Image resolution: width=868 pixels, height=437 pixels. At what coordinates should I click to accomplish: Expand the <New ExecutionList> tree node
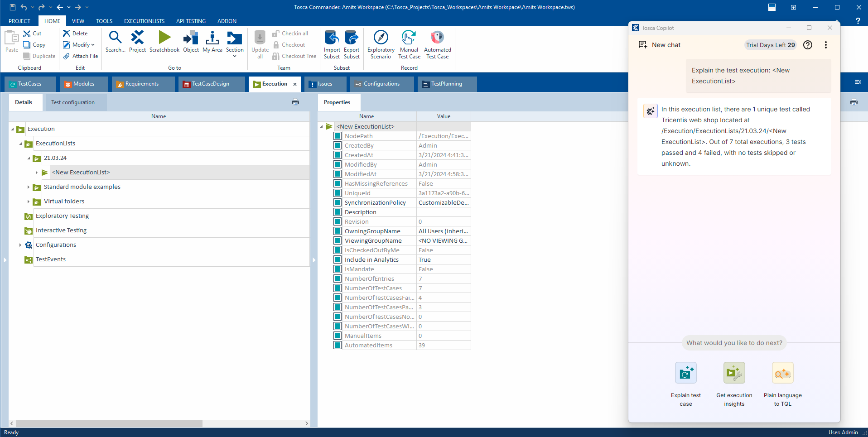point(37,173)
